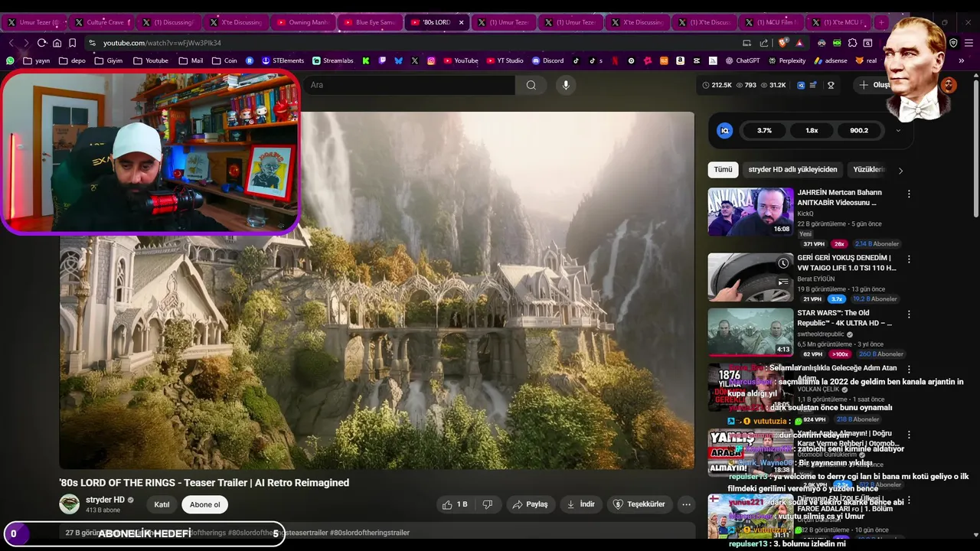Viewport: 980px width, 551px height.
Task: Open the vidIQ trophy icon
Action: click(x=831, y=85)
